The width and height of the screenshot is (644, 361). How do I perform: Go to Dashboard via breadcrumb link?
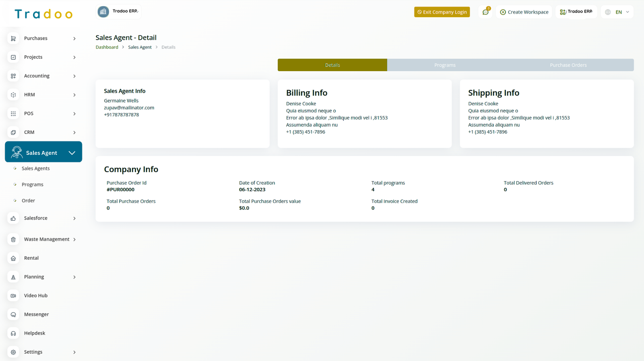[x=107, y=47]
